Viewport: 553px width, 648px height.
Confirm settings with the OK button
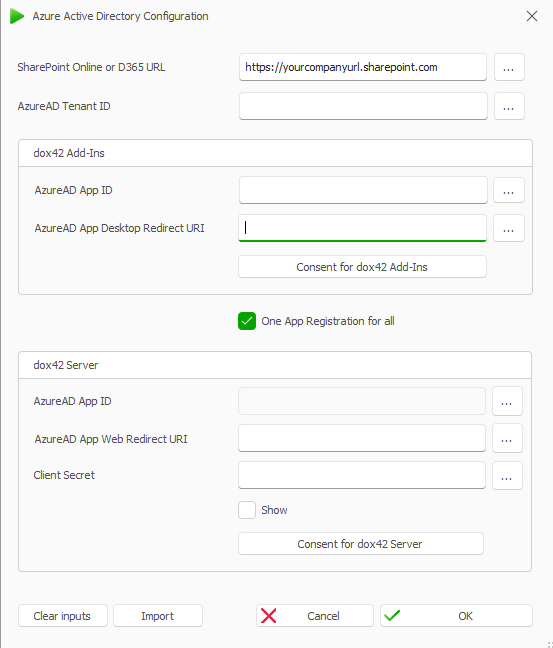coord(456,616)
